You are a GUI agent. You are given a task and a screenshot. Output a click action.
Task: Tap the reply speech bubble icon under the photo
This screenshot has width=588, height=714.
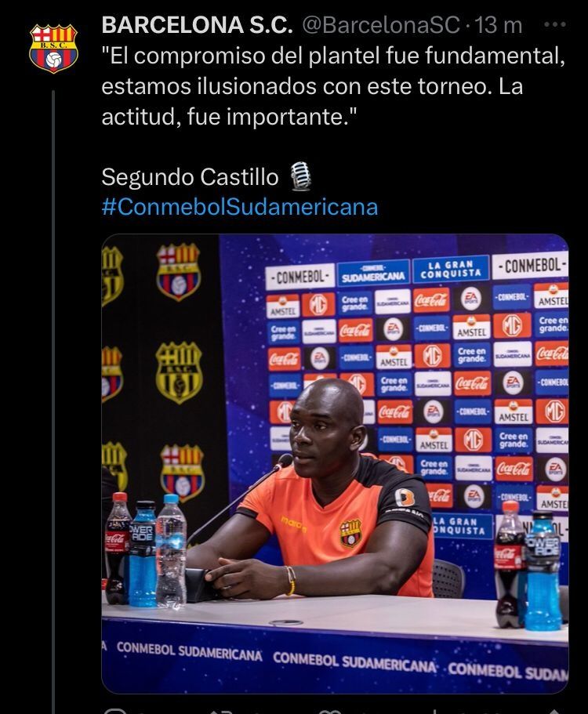(x=114, y=712)
